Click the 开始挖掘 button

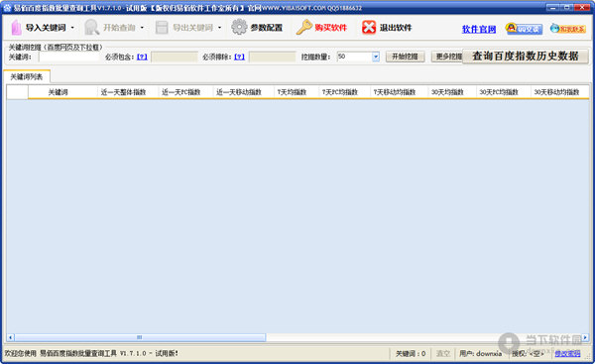405,57
